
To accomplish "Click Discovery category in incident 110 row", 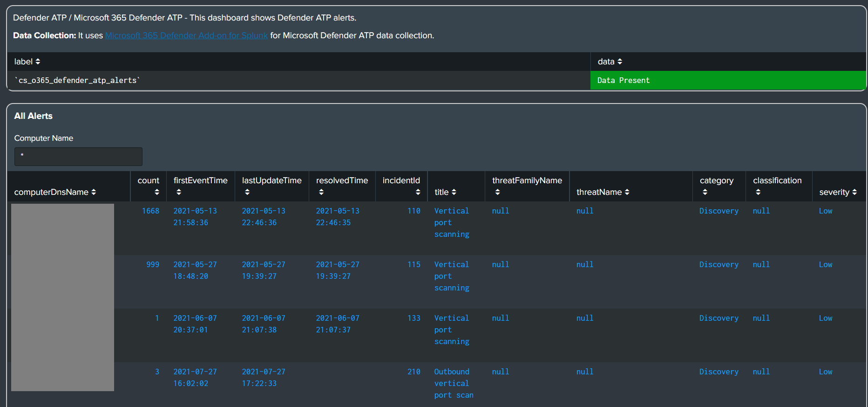I will click(719, 211).
